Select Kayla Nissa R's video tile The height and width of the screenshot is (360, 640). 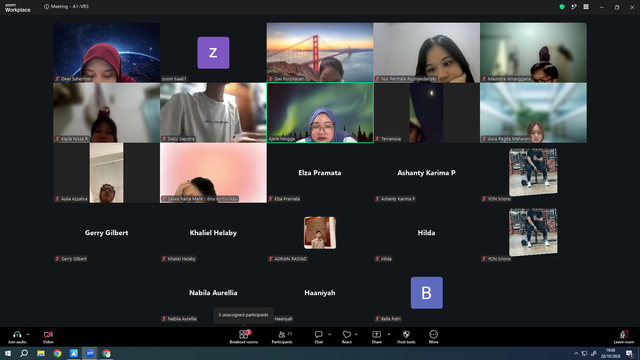tap(107, 113)
